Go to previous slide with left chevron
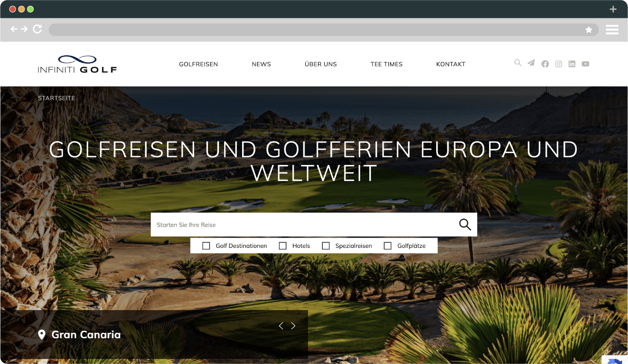 coord(281,326)
